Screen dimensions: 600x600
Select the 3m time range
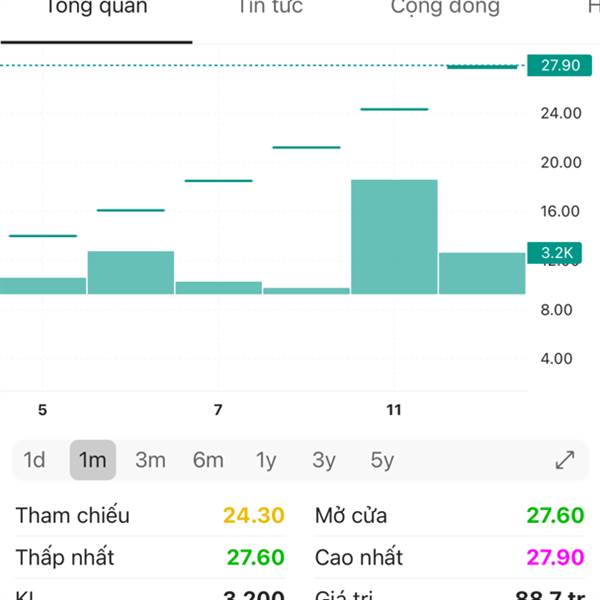click(150, 460)
